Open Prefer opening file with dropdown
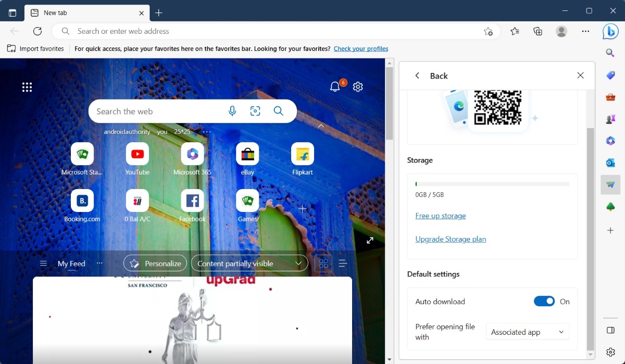The height and width of the screenshot is (364, 625). click(x=528, y=332)
